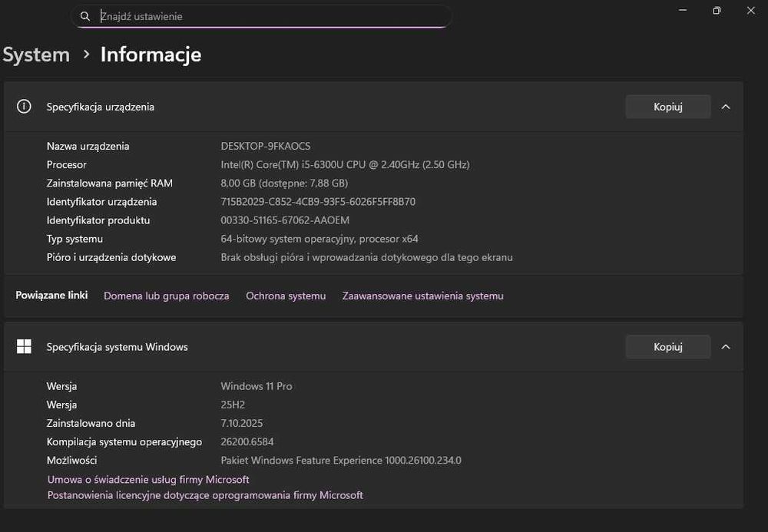Click the Zainstalowana pamięć RAM label
Image resolution: width=768 pixels, height=532 pixels.
pyautogui.click(x=109, y=183)
